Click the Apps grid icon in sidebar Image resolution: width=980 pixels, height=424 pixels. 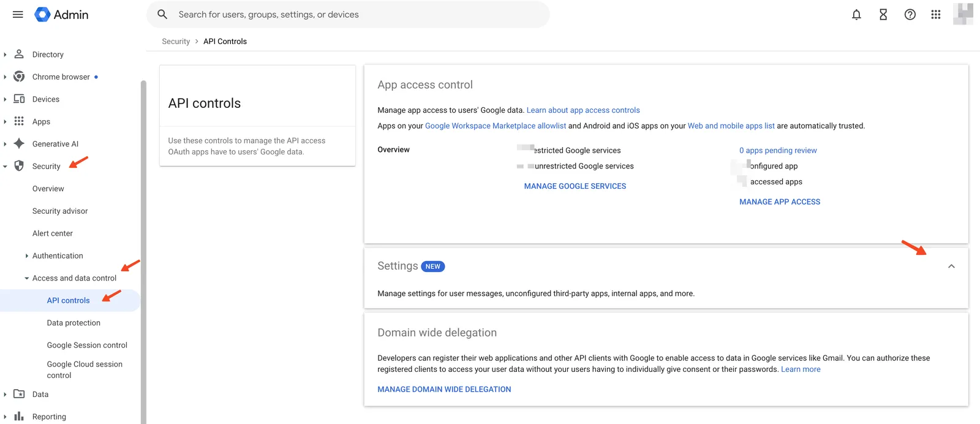[x=19, y=121]
